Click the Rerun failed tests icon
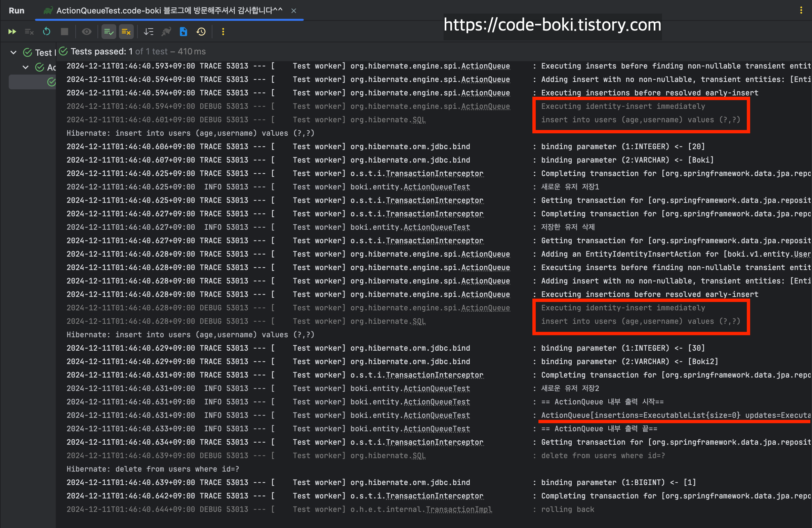Image resolution: width=812 pixels, height=528 pixels. pyautogui.click(x=29, y=32)
